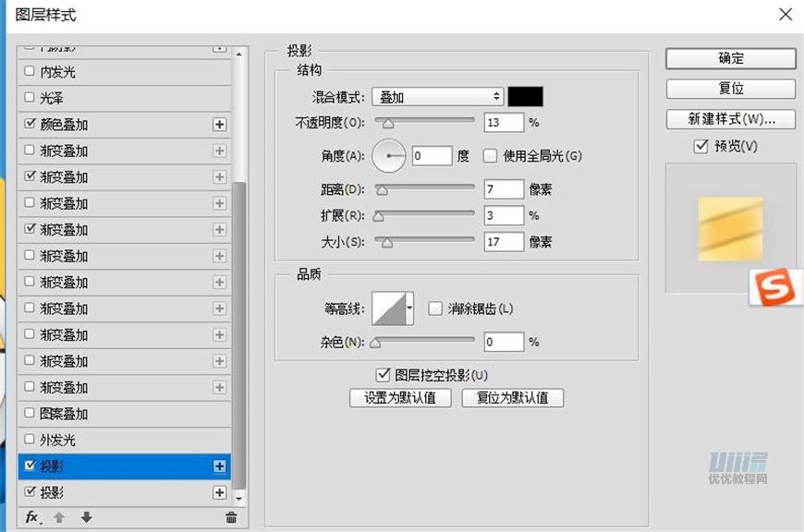804x532 pixels.
Task: Open the fx effects menu icon
Action: click(32, 517)
